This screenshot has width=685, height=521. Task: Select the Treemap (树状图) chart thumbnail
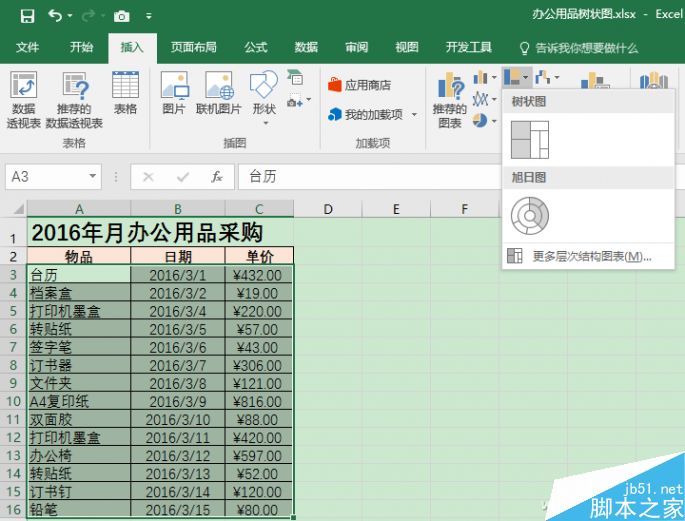coord(530,140)
